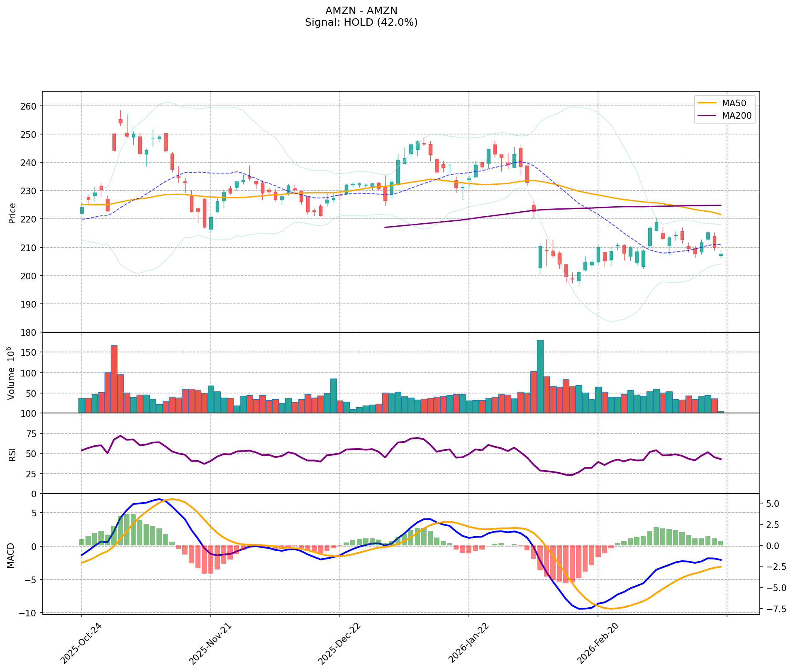Click the 75 tick on the RSI axis
This screenshot has width=793, height=672.
coord(32,433)
